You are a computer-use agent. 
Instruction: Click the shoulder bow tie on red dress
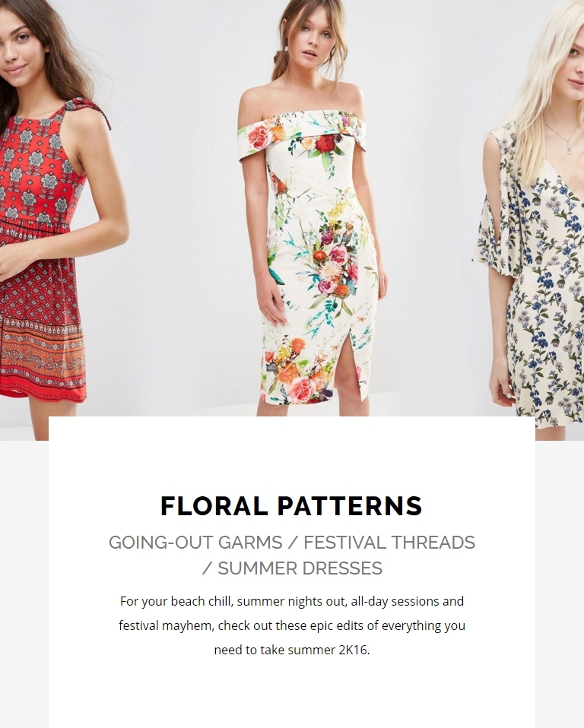click(88, 109)
